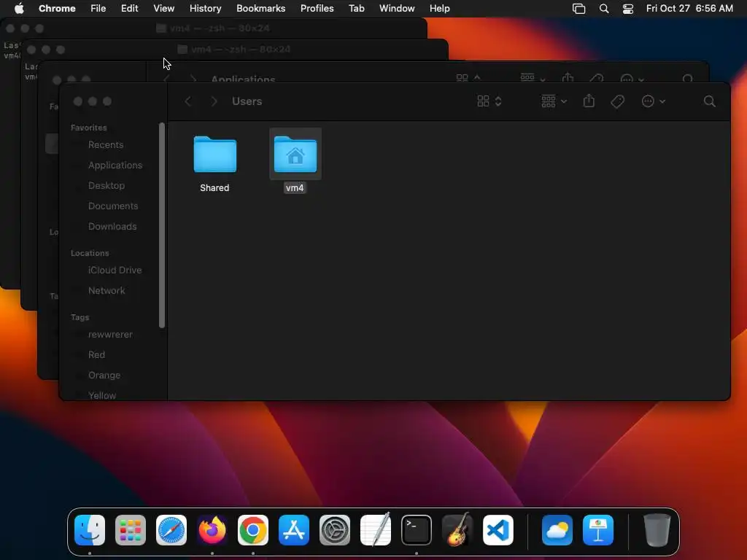
Task: Click the Stage Manager menu bar icon
Action: tap(578, 9)
